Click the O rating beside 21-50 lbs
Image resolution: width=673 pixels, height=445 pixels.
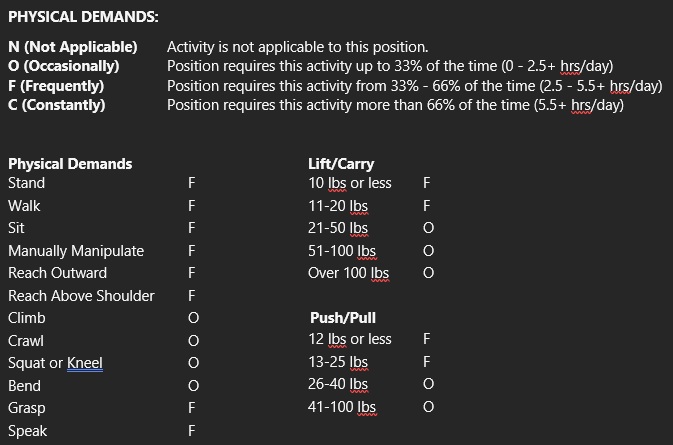[x=428, y=228]
